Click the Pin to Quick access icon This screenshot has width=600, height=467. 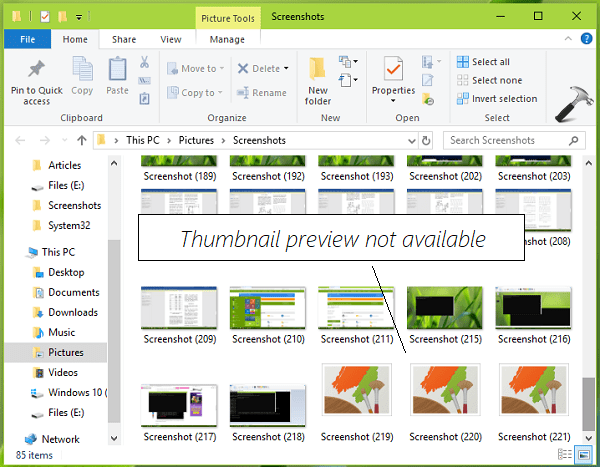click(x=37, y=70)
